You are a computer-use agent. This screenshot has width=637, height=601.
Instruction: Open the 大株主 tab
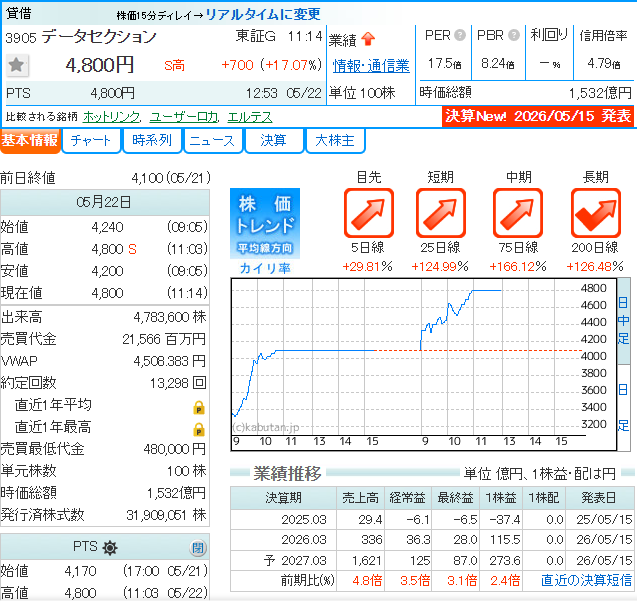[335, 141]
